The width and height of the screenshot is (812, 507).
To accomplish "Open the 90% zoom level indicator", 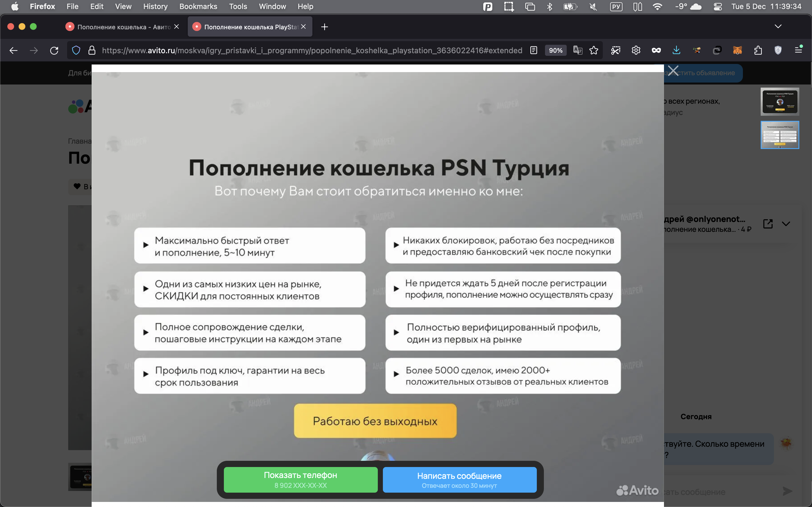I will [x=555, y=50].
